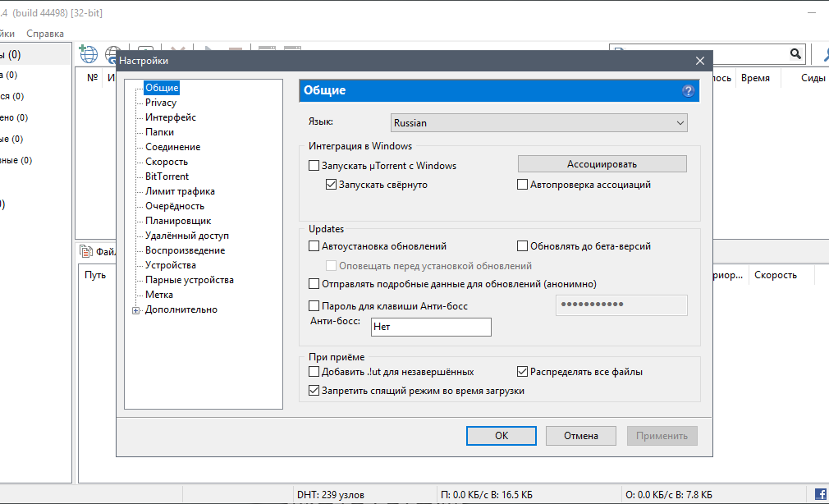829x504 pixels.
Task: Open Планировщик settings section
Action: click(x=178, y=221)
